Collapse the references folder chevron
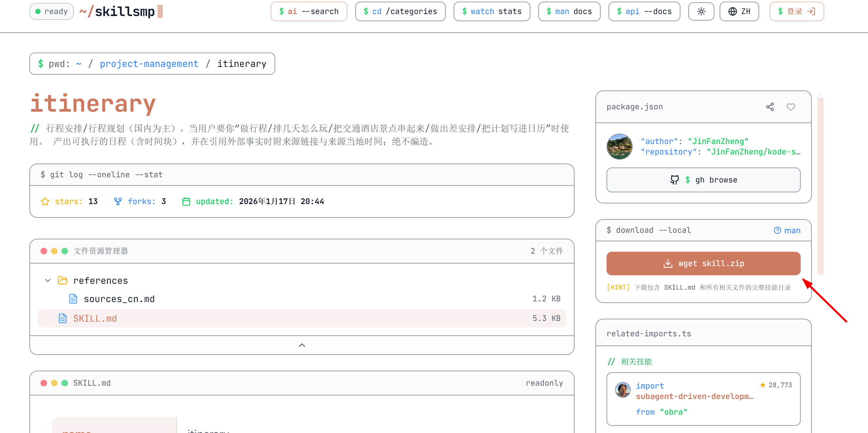The width and height of the screenshot is (868, 433). point(47,280)
